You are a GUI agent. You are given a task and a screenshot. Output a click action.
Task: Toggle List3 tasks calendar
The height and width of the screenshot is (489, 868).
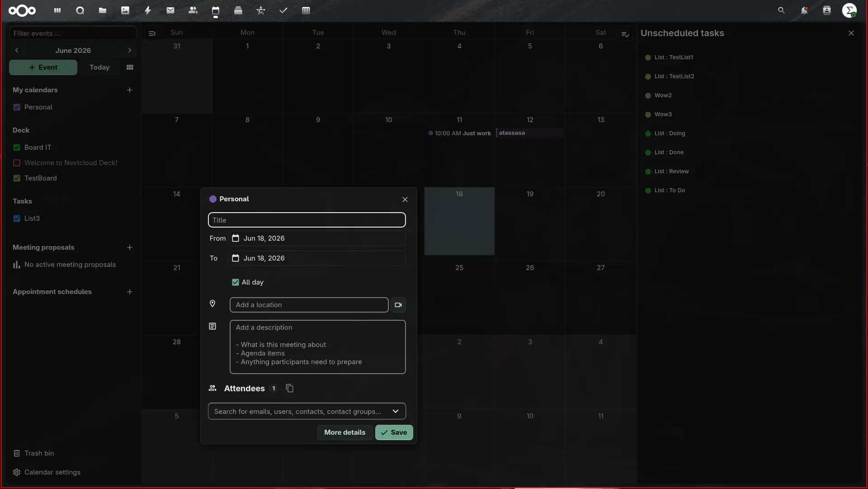click(x=17, y=218)
